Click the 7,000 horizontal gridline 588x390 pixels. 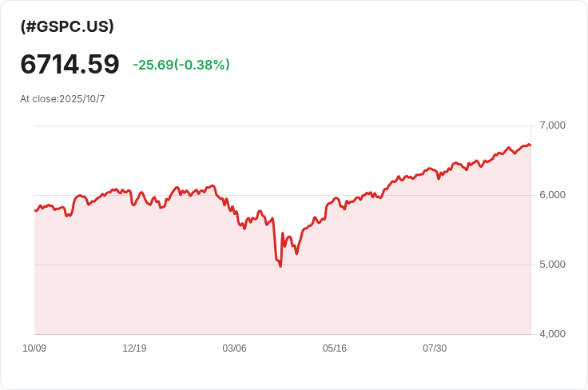[x=283, y=126]
